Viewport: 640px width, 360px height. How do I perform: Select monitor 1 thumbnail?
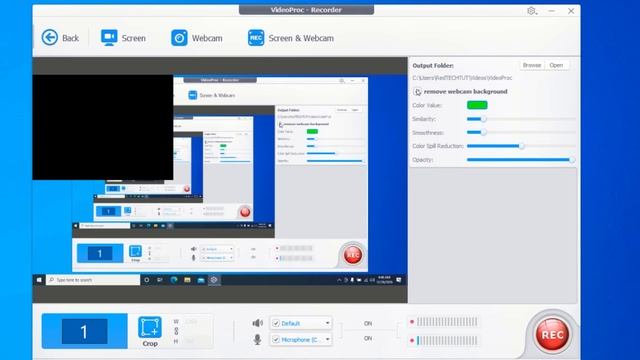(84, 331)
